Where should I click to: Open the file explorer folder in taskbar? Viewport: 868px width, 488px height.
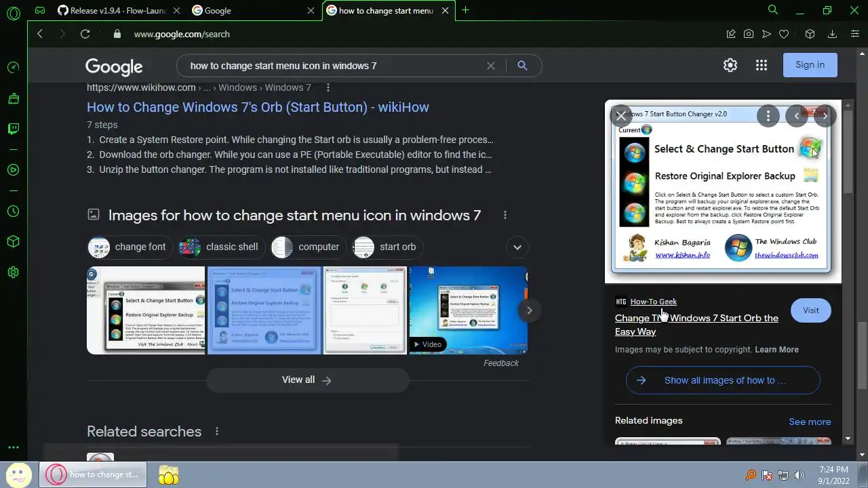click(168, 474)
